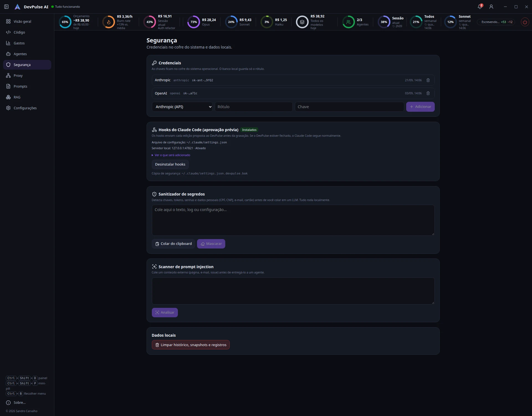This screenshot has width=532, height=416.
Task: Open Configurações in the sidebar
Action: pos(27,108)
